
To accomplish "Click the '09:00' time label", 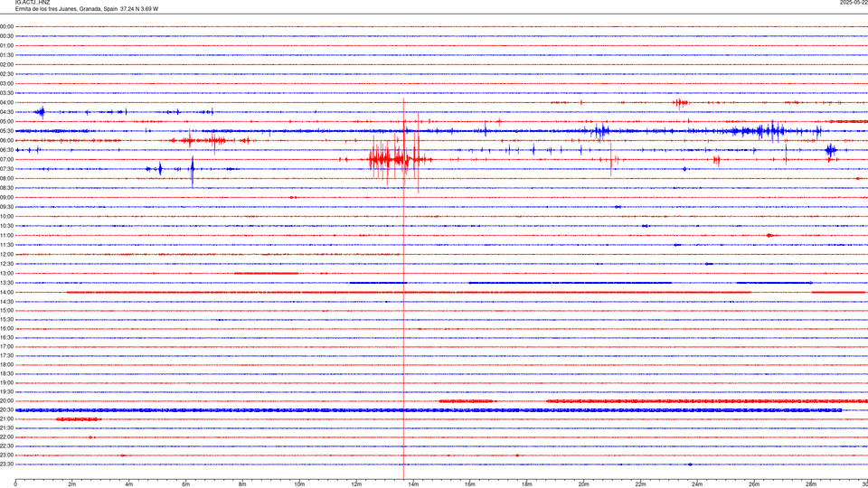I will (6, 198).
